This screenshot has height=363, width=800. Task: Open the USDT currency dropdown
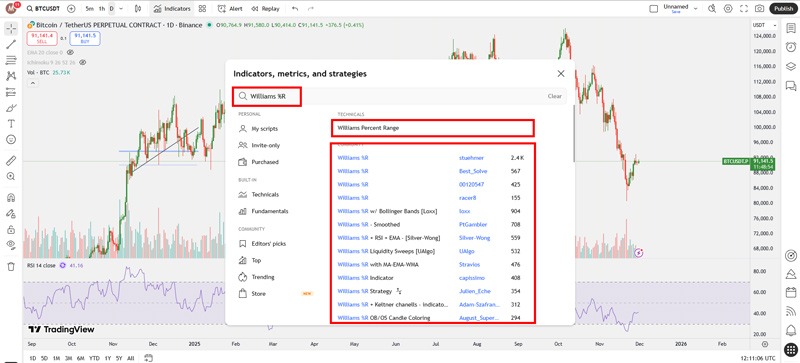coord(766,25)
